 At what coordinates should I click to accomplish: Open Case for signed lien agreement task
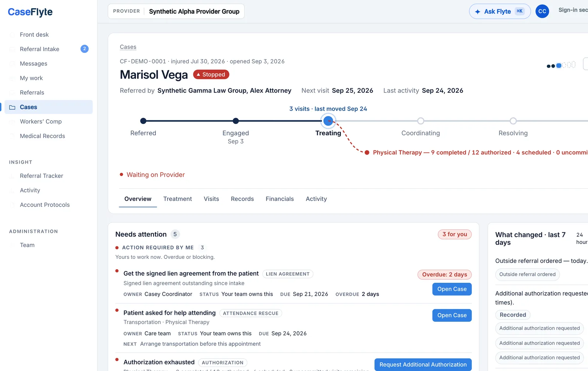pos(452,289)
